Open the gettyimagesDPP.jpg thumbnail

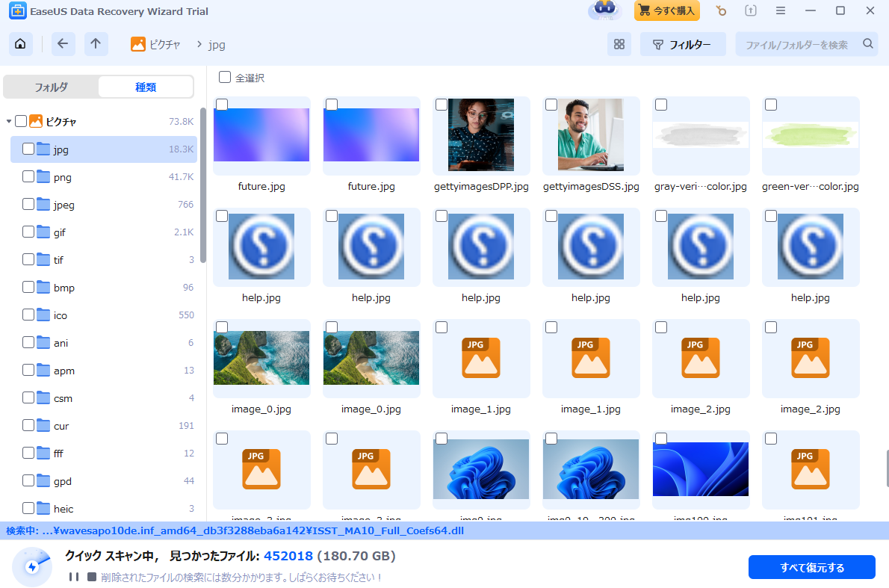tap(481, 135)
